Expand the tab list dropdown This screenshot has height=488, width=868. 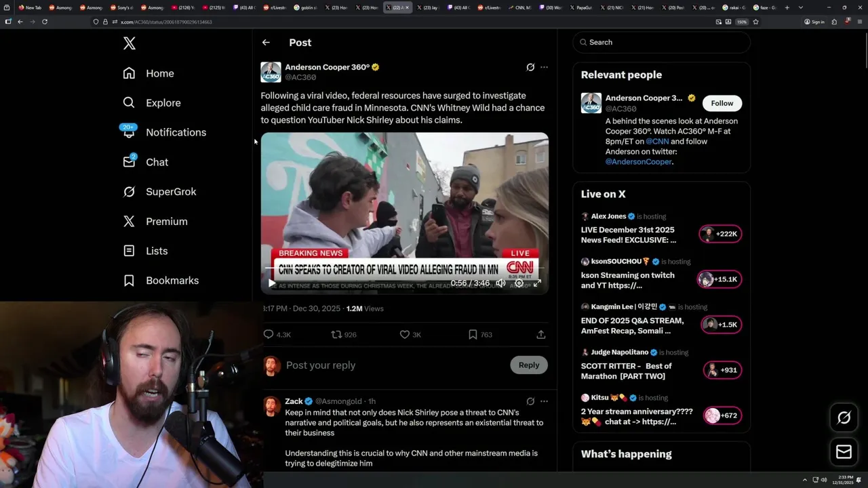click(801, 7)
